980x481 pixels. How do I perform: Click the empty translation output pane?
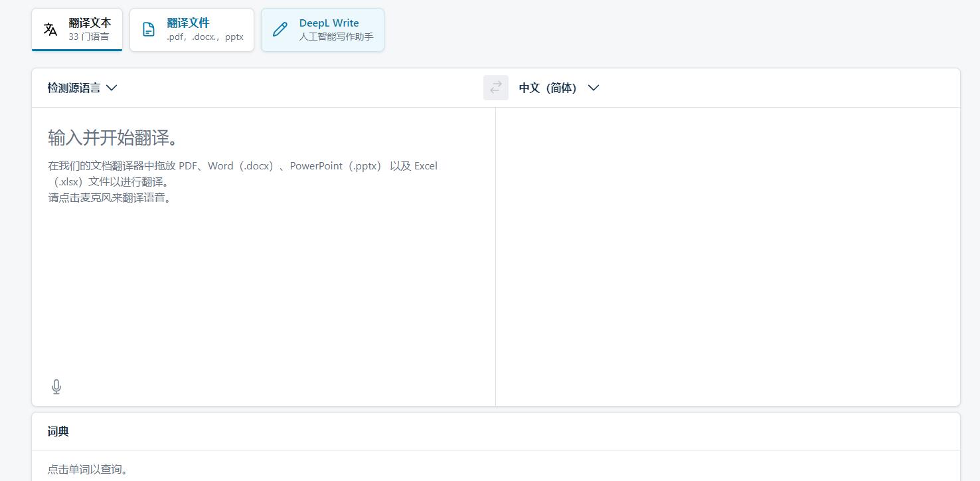[x=727, y=256]
